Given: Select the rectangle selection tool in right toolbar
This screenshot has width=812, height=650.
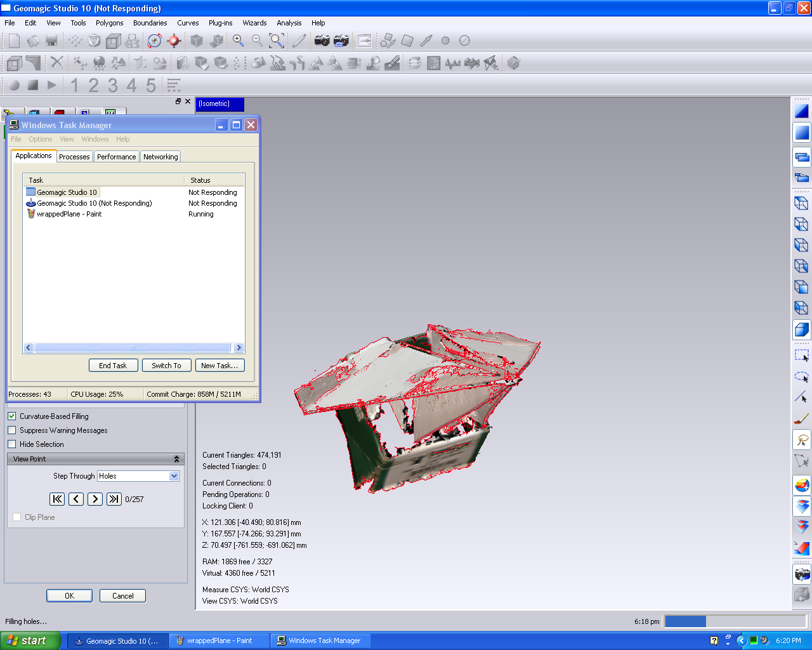Looking at the screenshot, I should point(802,356).
